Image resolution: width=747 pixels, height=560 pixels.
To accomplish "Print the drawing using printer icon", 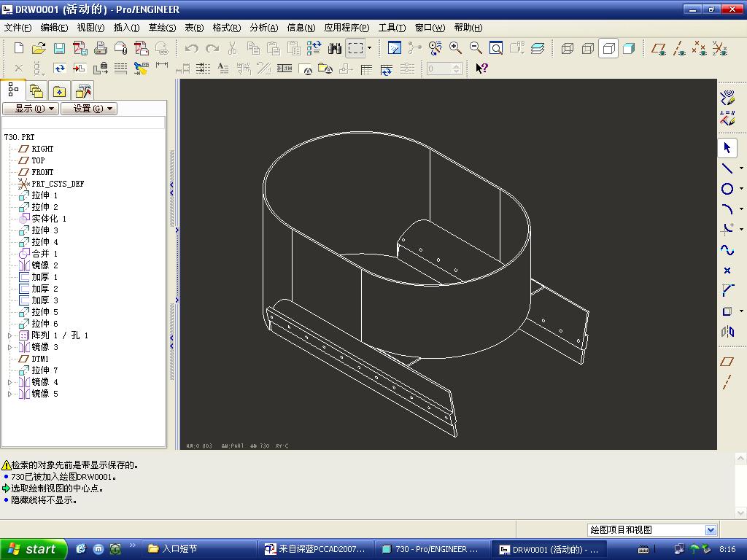I will (101, 48).
